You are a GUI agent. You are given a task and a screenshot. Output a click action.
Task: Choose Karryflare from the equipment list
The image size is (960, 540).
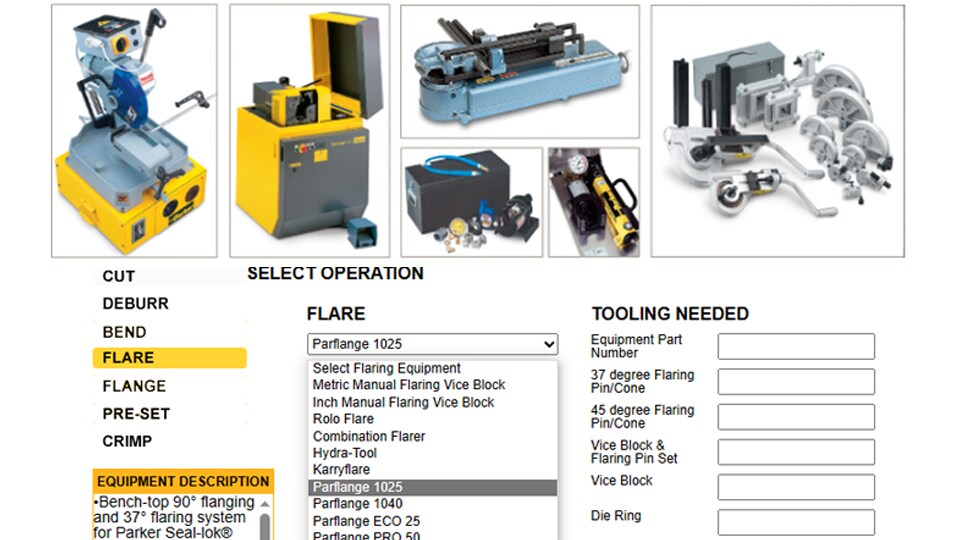pyautogui.click(x=341, y=470)
